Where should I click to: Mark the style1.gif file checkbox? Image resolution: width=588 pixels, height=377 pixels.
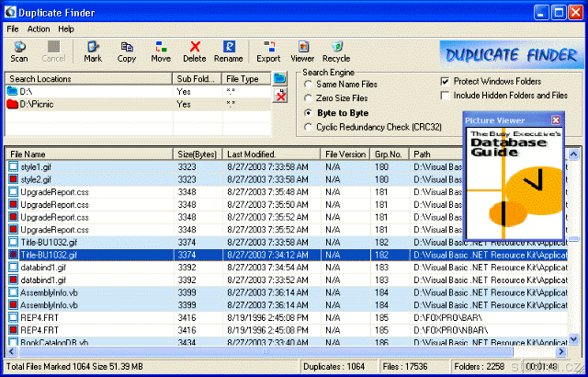point(13,166)
